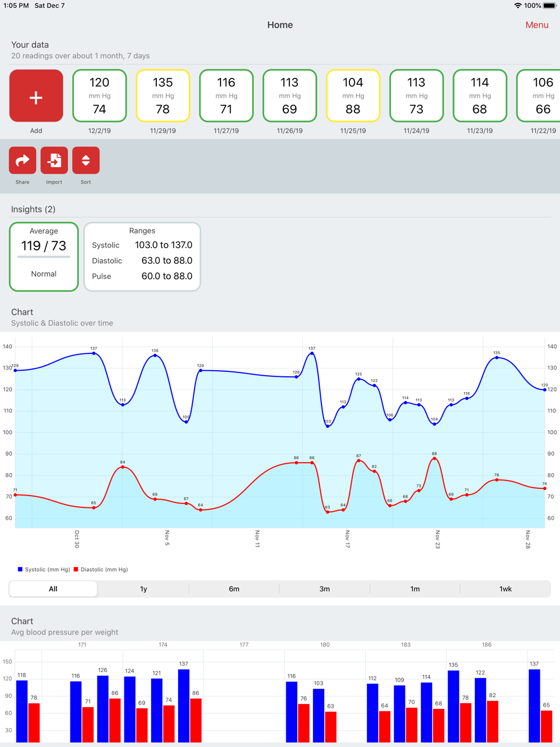This screenshot has width=560, height=747.
Task: Tap the Systolic range '103.0 to 137.0'
Action: (164, 245)
